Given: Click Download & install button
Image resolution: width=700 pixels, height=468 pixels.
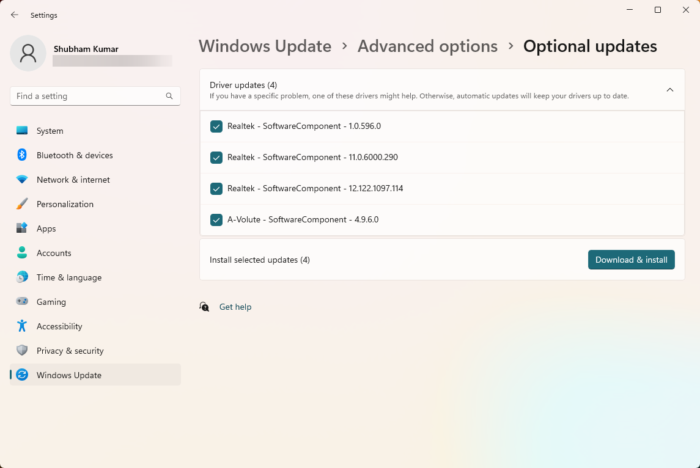Looking at the screenshot, I should 631,260.
